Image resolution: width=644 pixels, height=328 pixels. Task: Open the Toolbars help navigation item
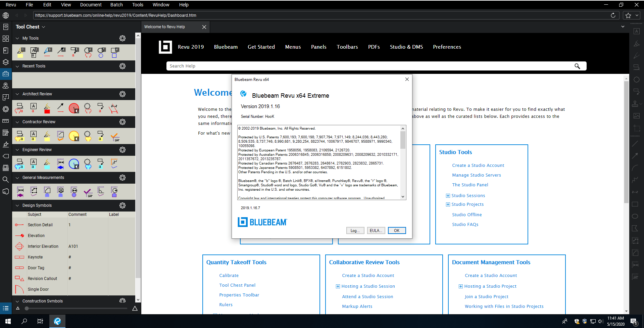click(347, 47)
